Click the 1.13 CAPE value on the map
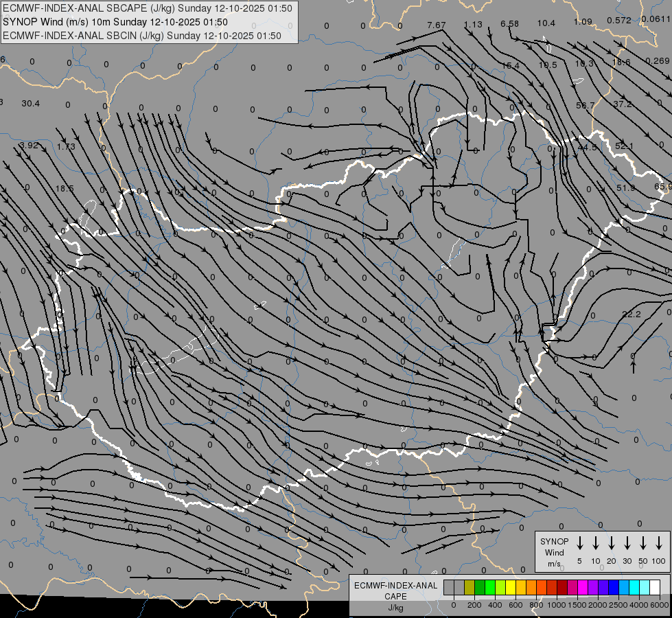Screen dimensions: 672x618 pos(473,25)
